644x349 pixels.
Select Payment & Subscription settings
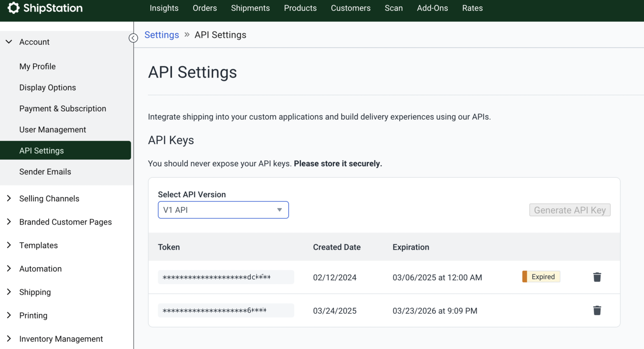click(x=62, y=109)
